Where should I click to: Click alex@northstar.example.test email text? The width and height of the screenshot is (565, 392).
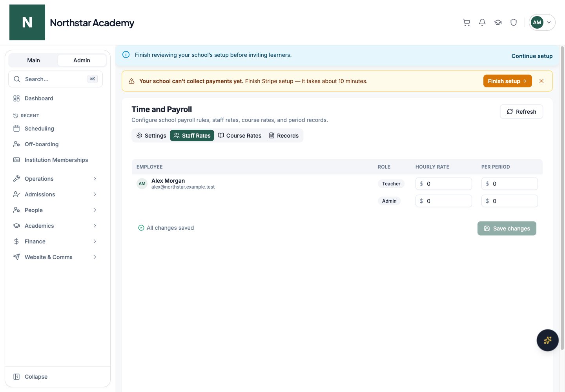coord(183,187)
